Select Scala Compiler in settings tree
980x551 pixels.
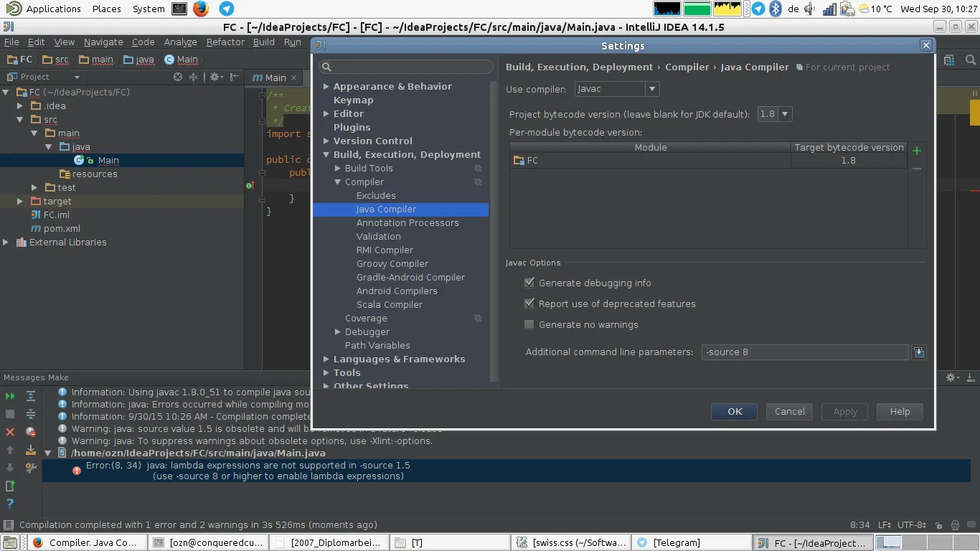click(x=390, y=305)
